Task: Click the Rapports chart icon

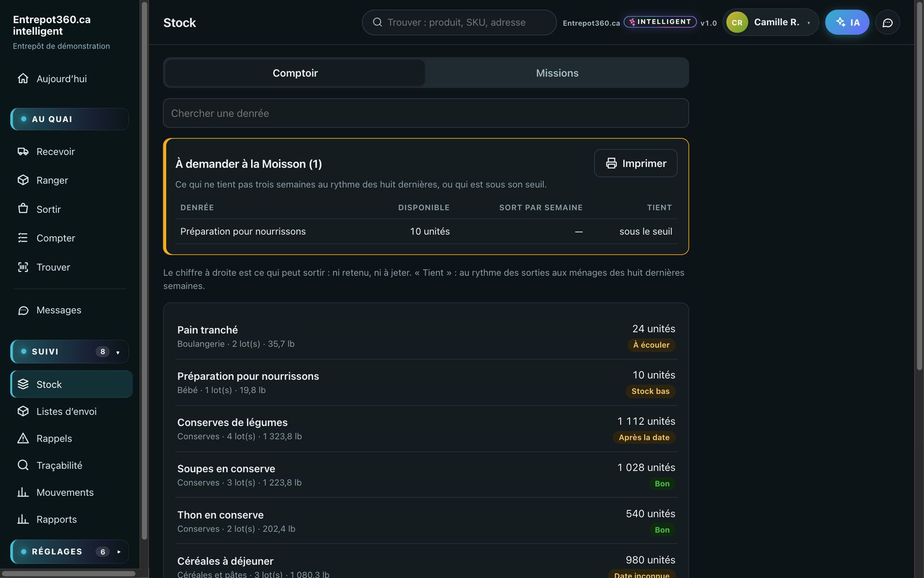Action: (23, 519)
